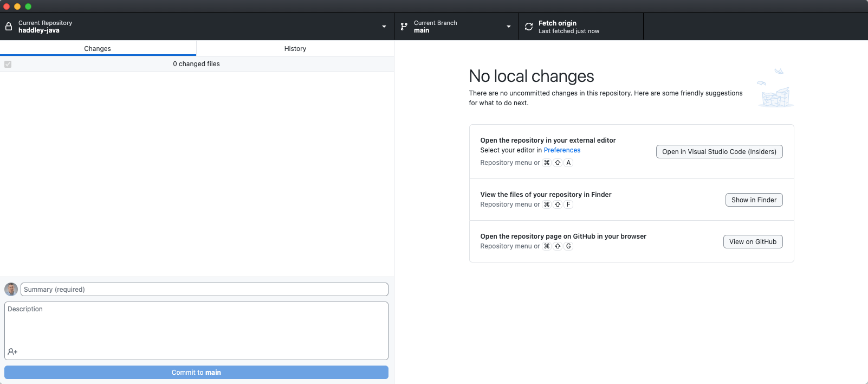Expand the Current Repository dropdown
This screenshot has width=868, height=384.
point(384,27)
